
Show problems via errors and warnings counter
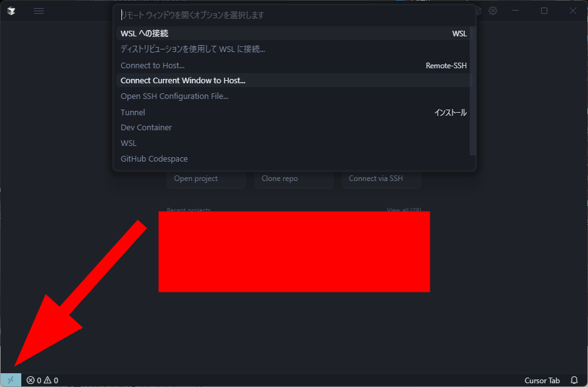(43, 380)
